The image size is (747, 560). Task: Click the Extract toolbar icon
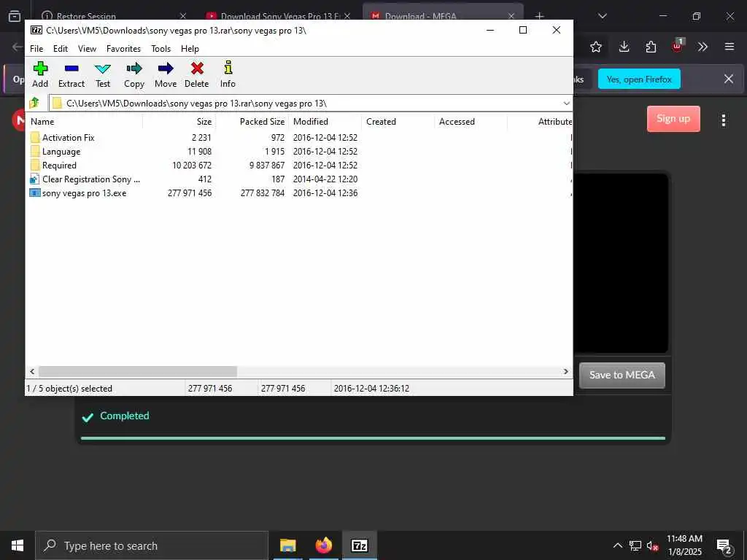(x=71, y=69)
